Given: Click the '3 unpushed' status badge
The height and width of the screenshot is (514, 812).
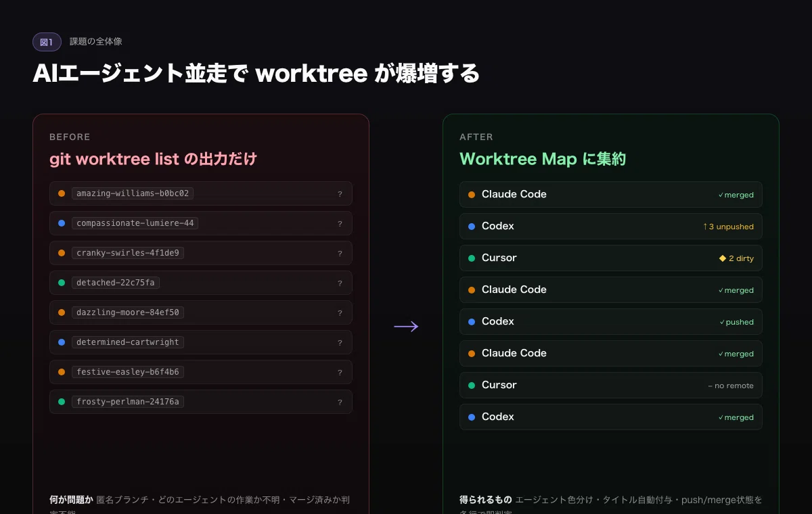Looking at the screenshot, I should click(728, 227).
